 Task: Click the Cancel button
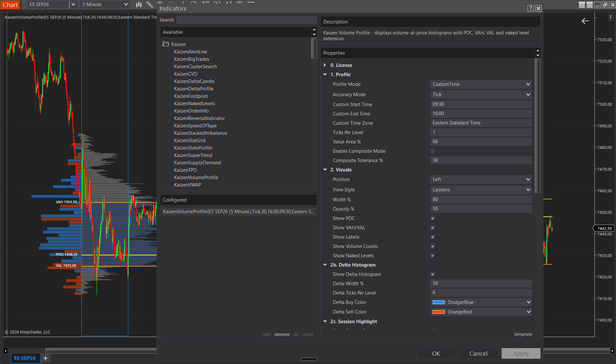(x=478, y=353)
